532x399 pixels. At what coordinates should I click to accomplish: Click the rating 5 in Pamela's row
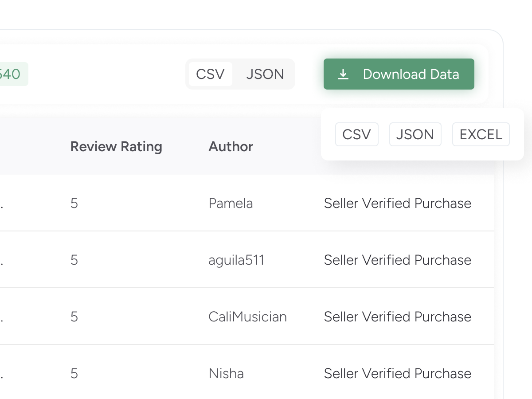tap(74, 203)
